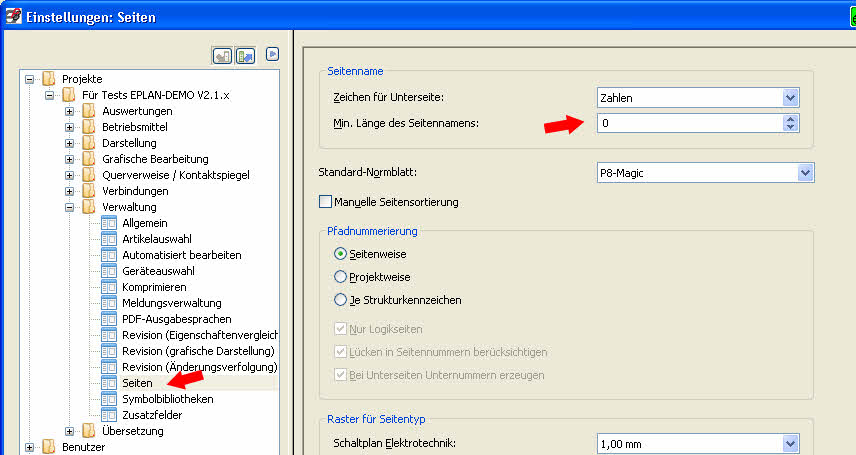Expand the Übersetzung node
The height and width of the screenshot is (455, 856).
point(69,431)
